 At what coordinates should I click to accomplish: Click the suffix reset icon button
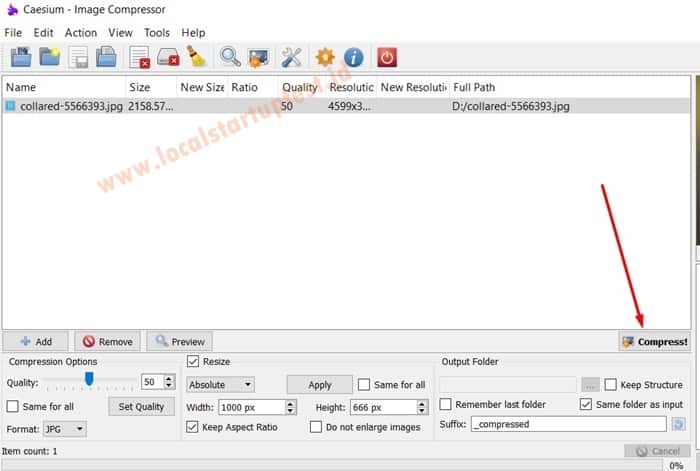[x=679, y=424]
